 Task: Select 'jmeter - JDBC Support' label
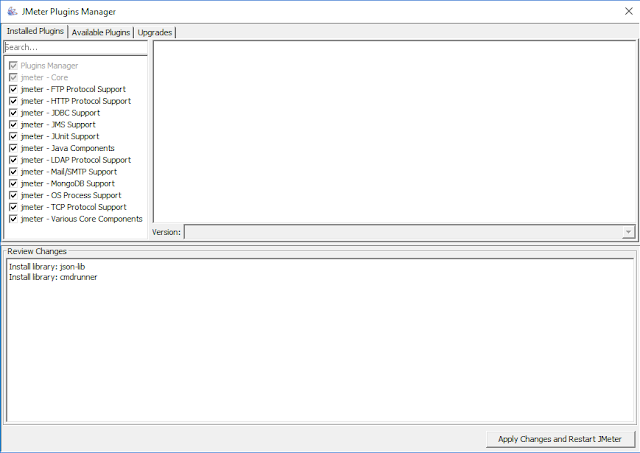60,113
